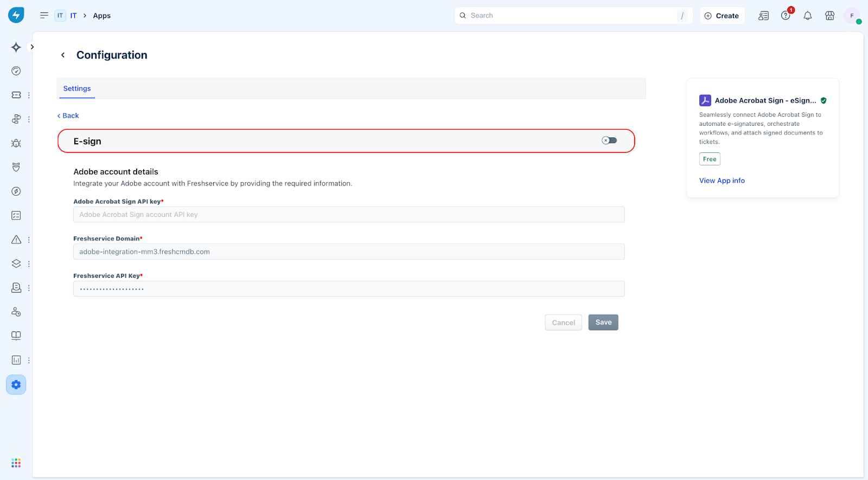
Task: Open the checklist tasks icon in sidebar
Action: pos(16,215)
